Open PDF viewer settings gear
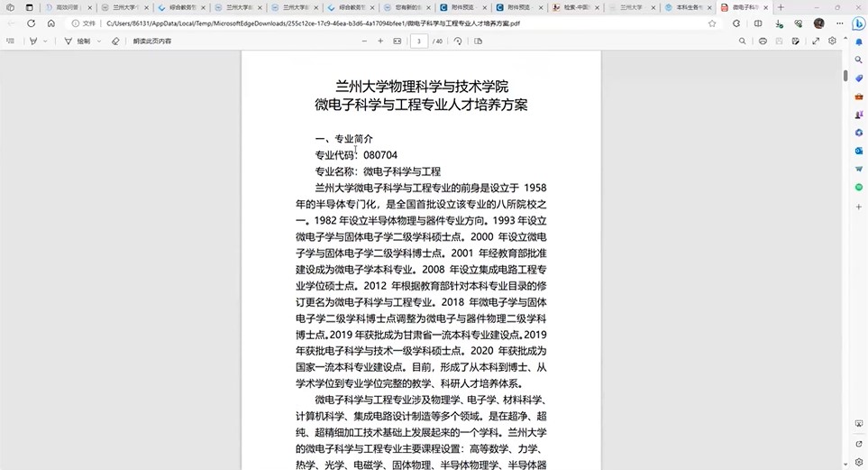This screenshot has height=470, width=868. coord(832,41)
